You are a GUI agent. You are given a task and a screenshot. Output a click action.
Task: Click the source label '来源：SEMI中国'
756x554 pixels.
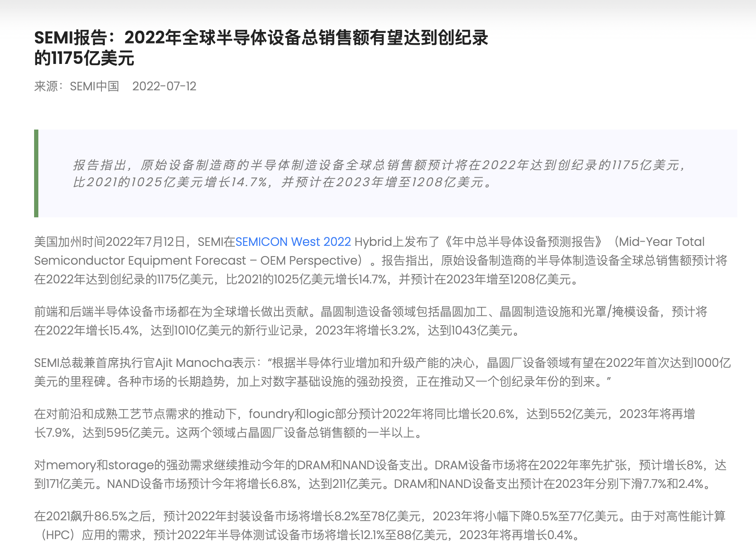pyautogui.click(x=77, y=86)
